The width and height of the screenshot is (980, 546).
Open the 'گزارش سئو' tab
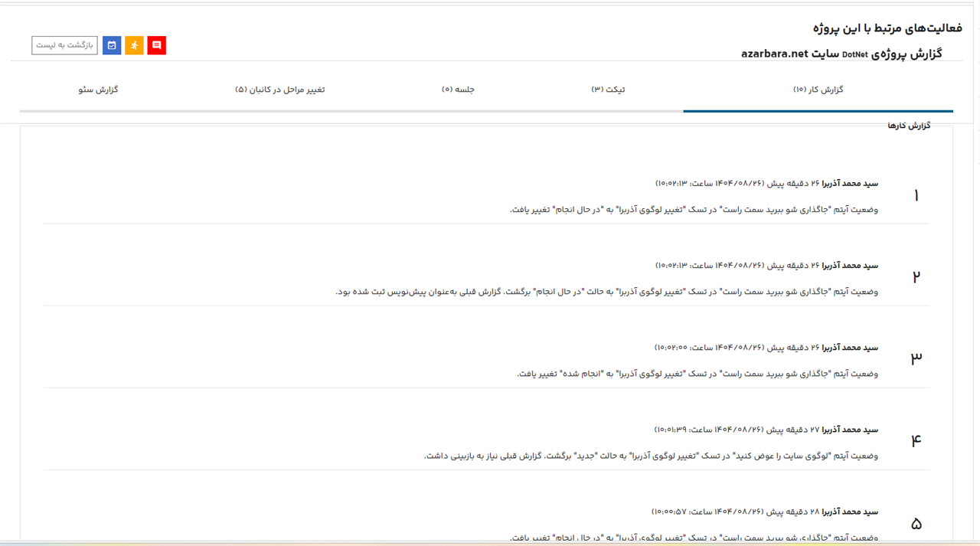(x=98, y=90)
